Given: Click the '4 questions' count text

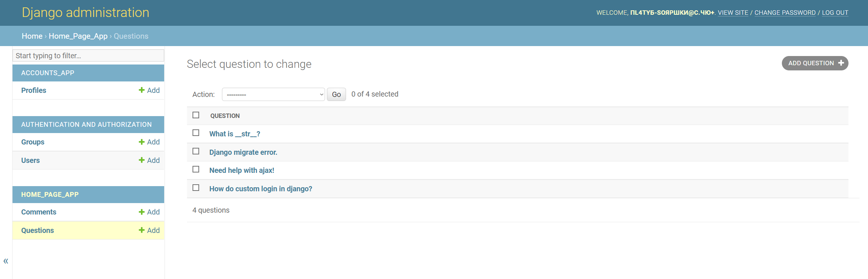Looking at the screenshot, I should coord(211,210).
